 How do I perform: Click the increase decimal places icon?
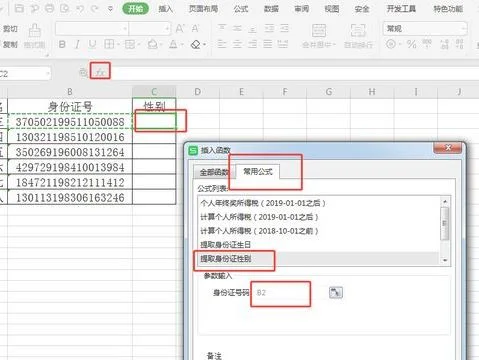click(444, 44)
